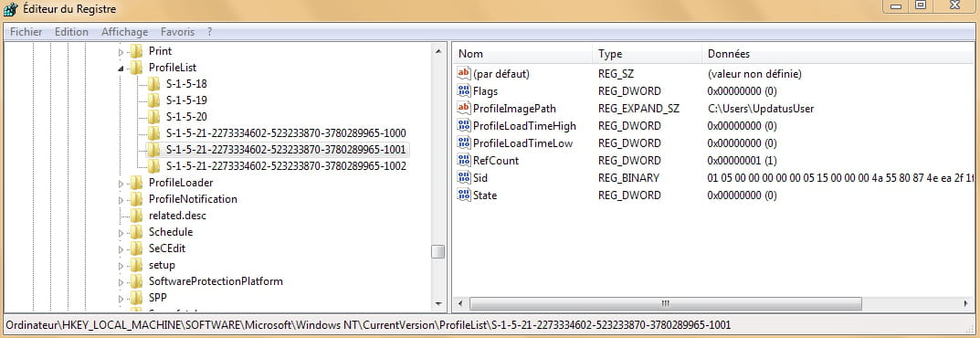Screen dimensions: 980x338
Task: Collapse the ProfileList key
Action: (121, 69)
